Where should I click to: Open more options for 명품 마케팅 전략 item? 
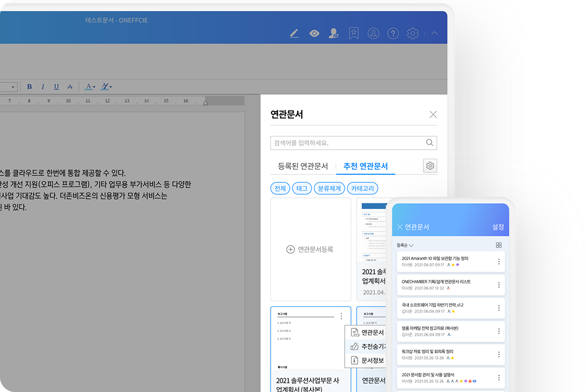[499, 331]
